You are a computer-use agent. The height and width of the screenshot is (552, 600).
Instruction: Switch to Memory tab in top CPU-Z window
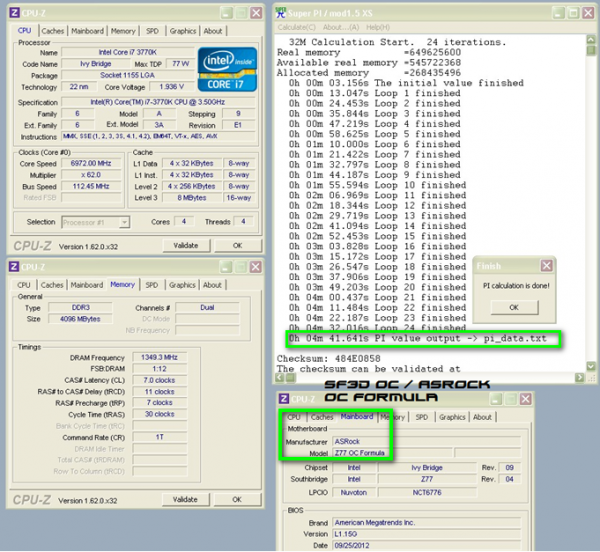pos(123,31)
